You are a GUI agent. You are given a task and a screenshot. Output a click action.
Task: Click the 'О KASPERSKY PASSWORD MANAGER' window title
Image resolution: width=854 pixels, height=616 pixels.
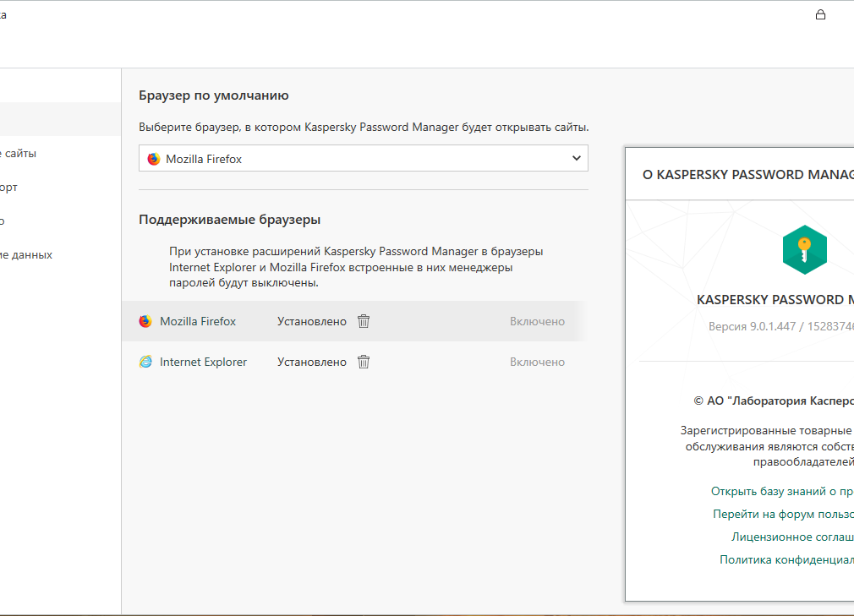[x=747, y=175]
